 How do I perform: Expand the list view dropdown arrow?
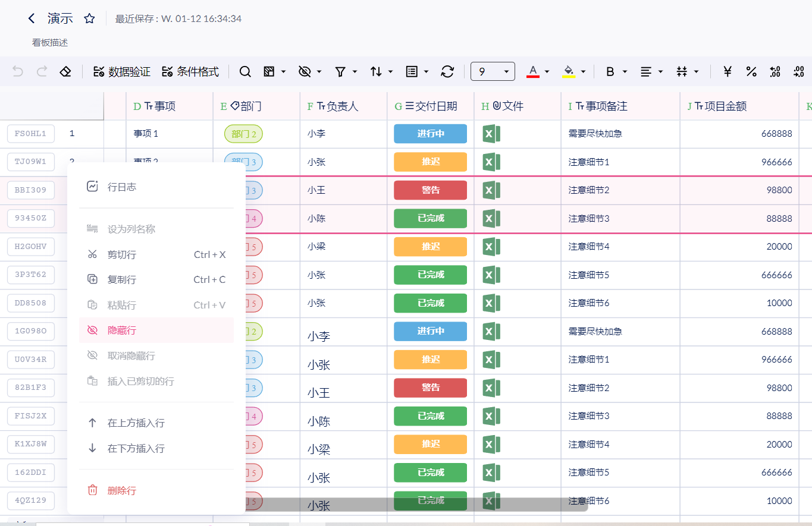coord(427,71)
